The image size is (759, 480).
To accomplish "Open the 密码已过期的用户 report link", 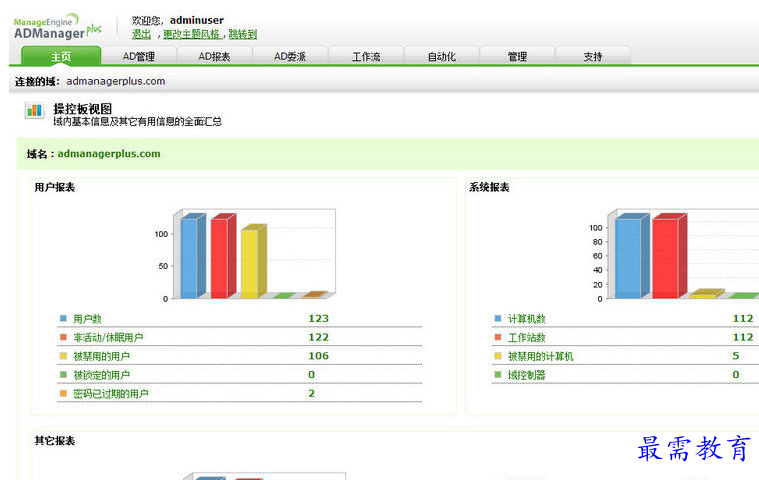I will click(x=111, y=394).
